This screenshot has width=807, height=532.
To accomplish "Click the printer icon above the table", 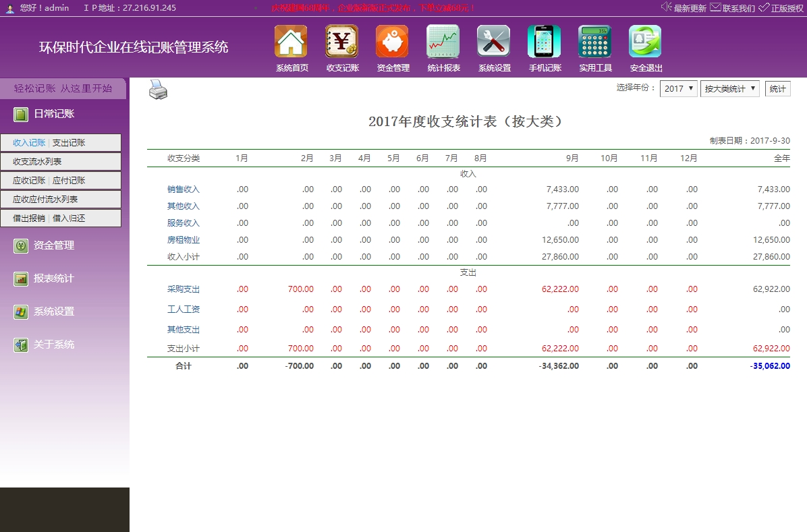I will tap(158, 90).
